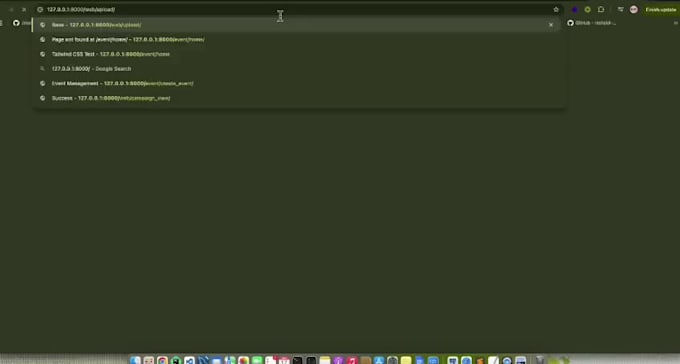680x364 pixels.
Task: Click the address bar URL text
Action: [81, 10]
